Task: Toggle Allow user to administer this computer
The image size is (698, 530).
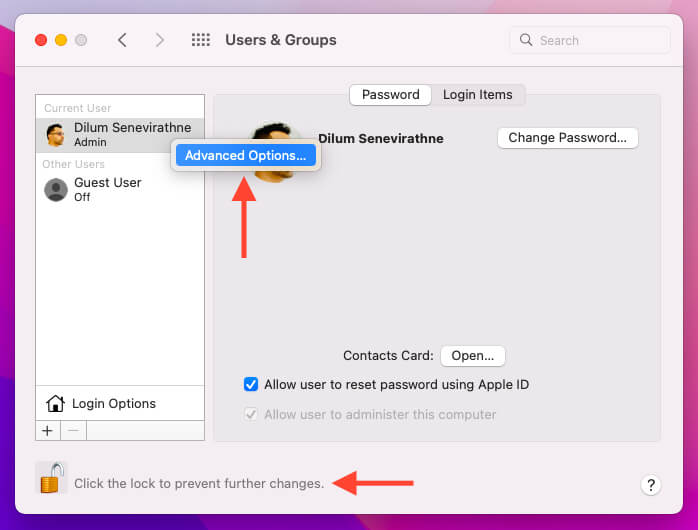Action: (x=251, y=414)
